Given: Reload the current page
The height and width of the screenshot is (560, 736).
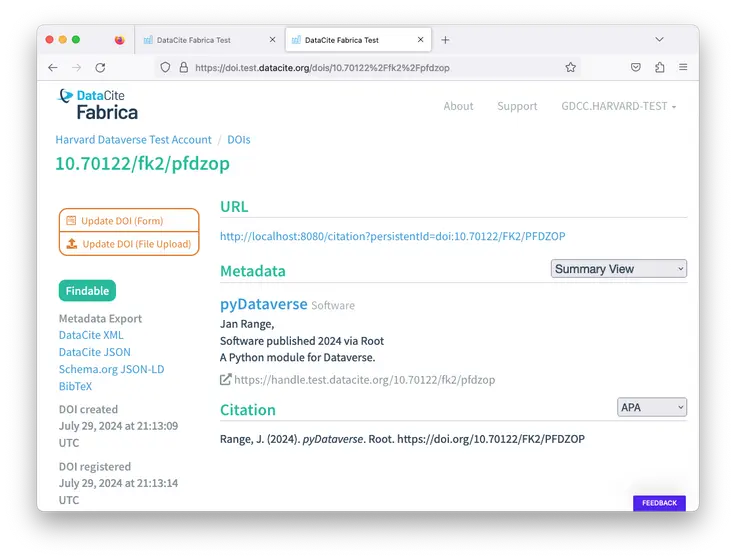Looking at the screenshot, I should (100, 67).
